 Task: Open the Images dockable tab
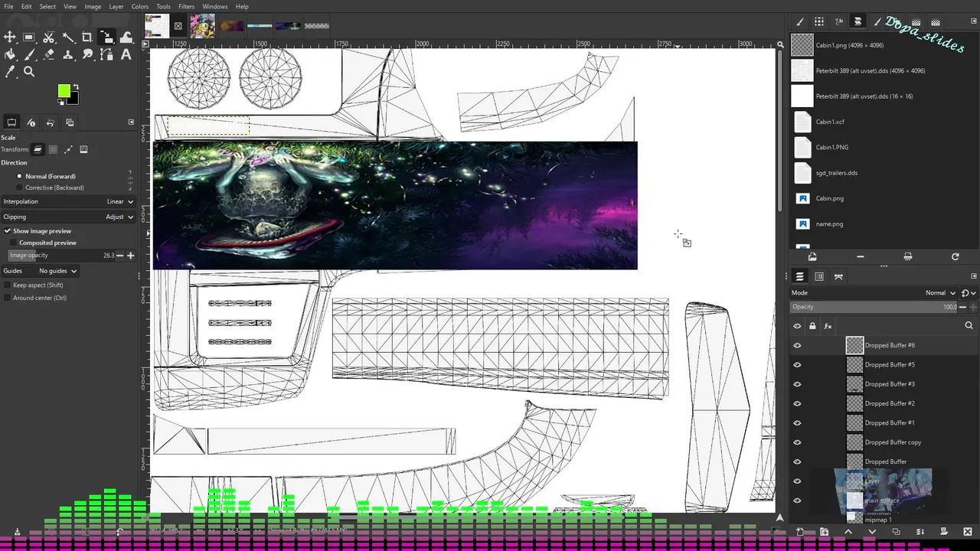[70, 122]
